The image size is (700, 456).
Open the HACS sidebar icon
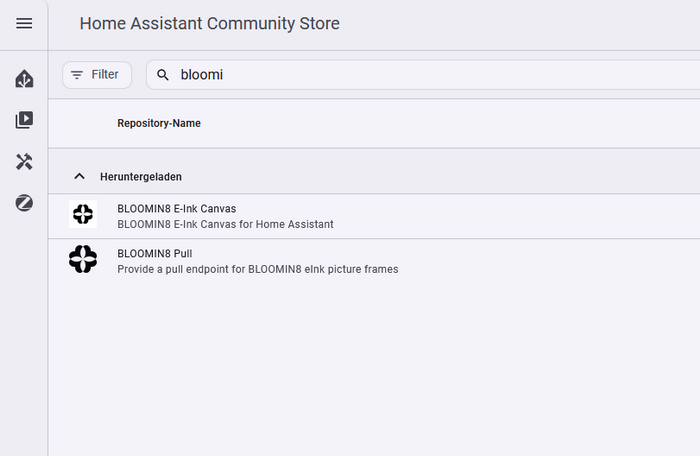click(x=24, y=79)
